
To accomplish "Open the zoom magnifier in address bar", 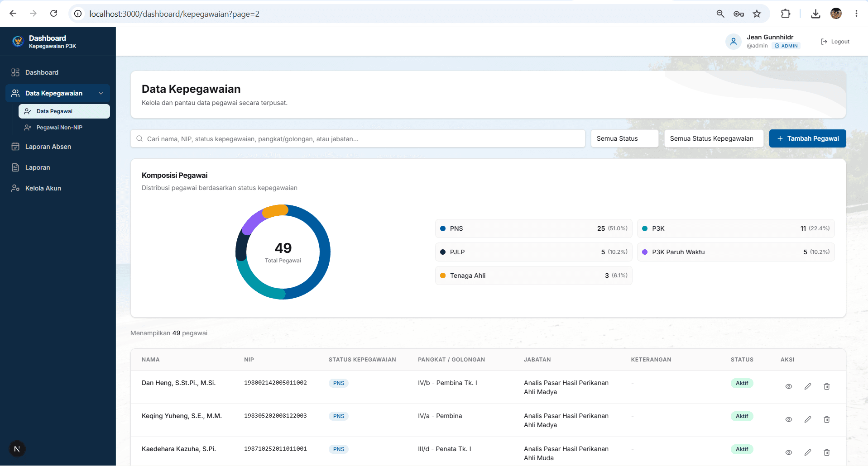I will [x=720, y=14].
